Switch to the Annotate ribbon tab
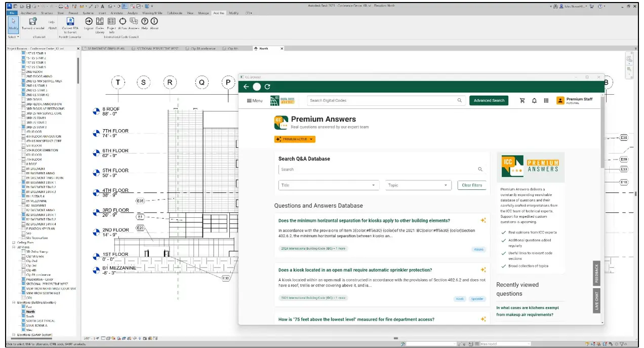The height and width of the screenshot is (348, 644). [x=117, y=13]
